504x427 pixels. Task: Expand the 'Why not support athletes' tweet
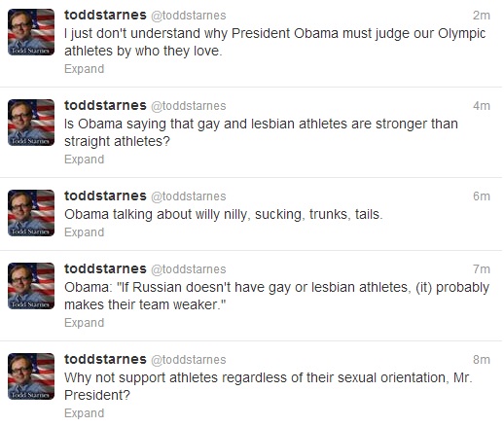coord(85,413)
